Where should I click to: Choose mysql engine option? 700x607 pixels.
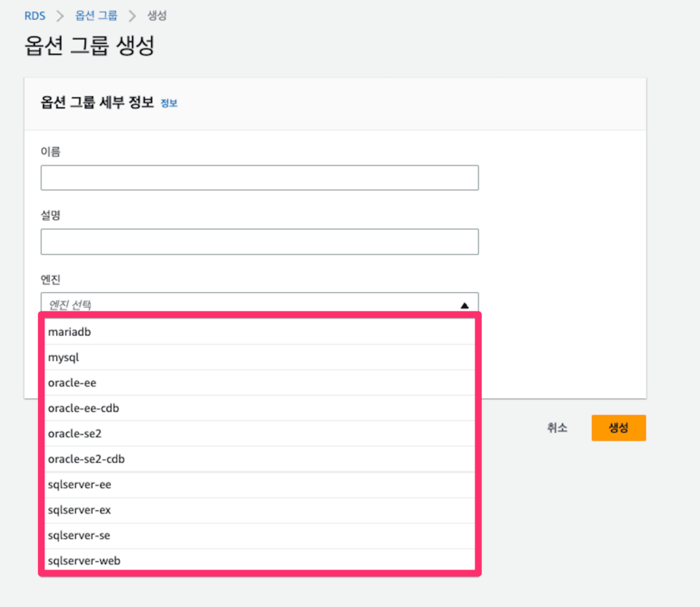click(260, 357)
